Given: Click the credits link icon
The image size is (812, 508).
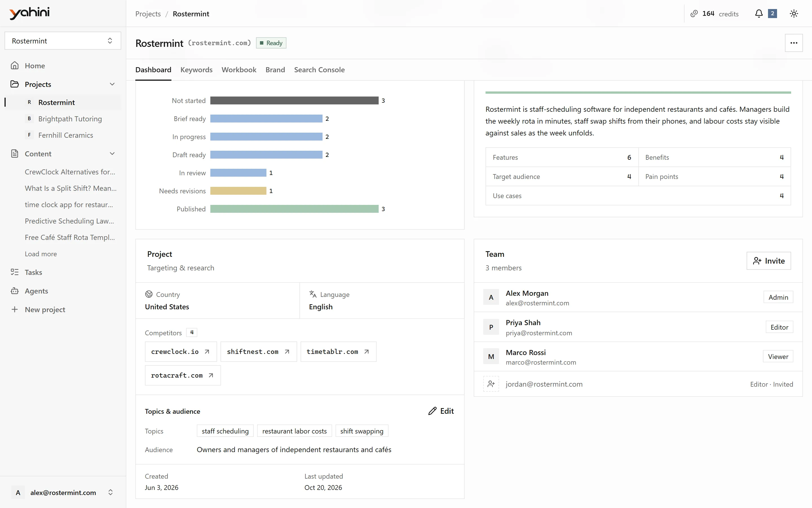Looking at the screenshot, I should click(x=694, y=14).
